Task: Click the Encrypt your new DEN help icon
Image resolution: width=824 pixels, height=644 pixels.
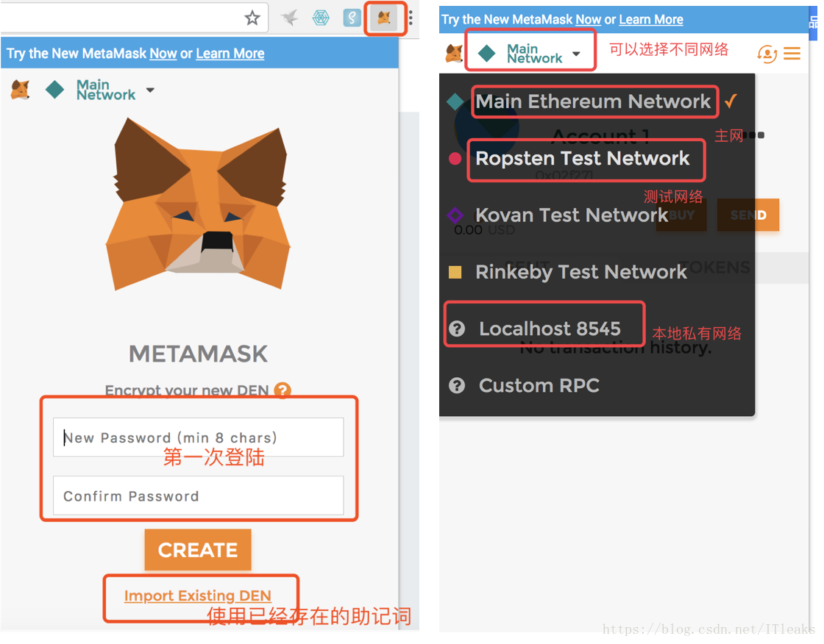Action: click(x=283, y=390)
